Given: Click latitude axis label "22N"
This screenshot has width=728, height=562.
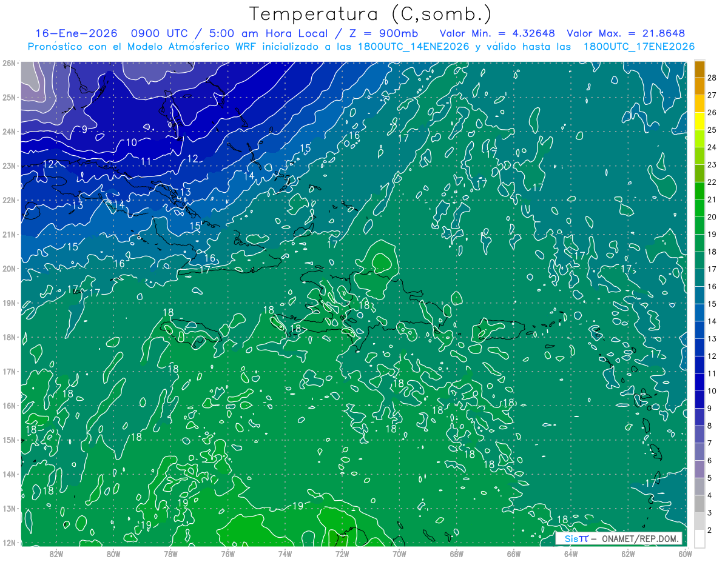Looking at the screenshot, I should point(8,200).
